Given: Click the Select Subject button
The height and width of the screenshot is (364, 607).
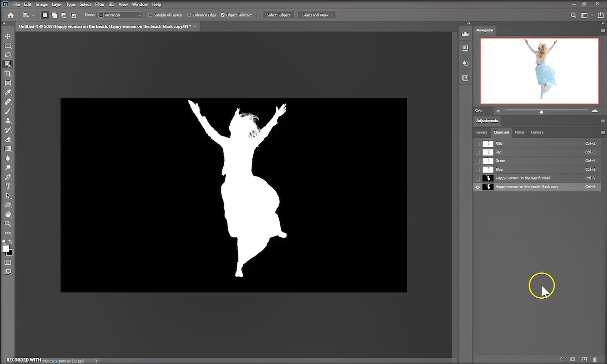Looking at the screenshot, I should 278,15.
